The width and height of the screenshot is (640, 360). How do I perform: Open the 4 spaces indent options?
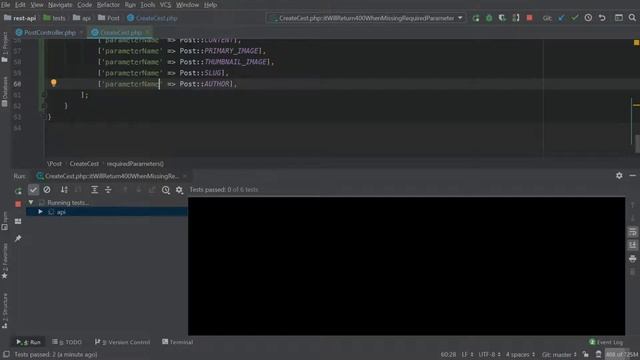520,354
